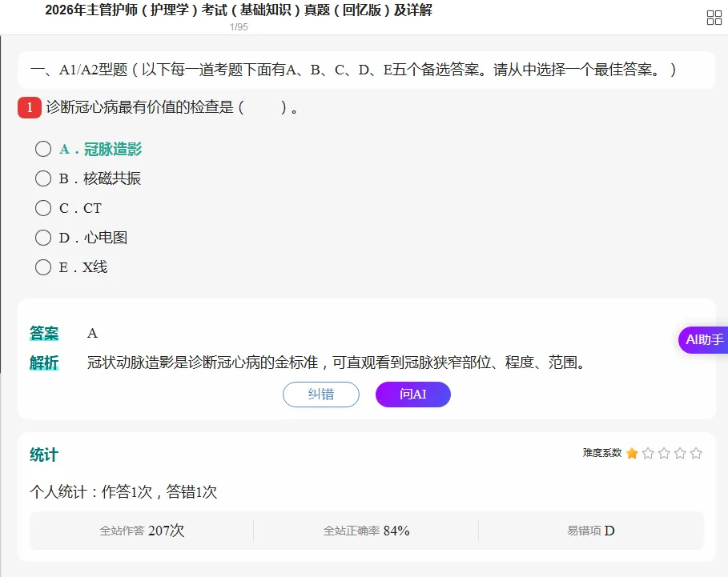Open the question grid overview icon
This screenshot has width=728, height=577.
[714, 18]
